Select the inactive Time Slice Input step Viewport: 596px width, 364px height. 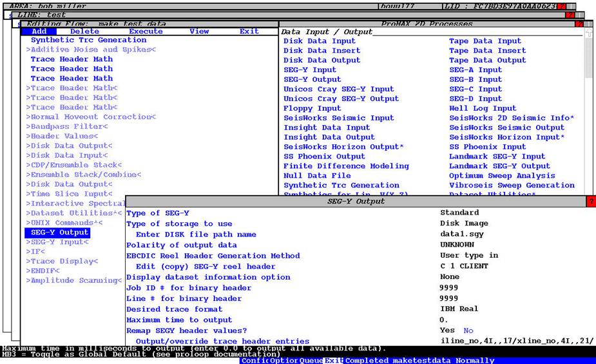(69, 194)
